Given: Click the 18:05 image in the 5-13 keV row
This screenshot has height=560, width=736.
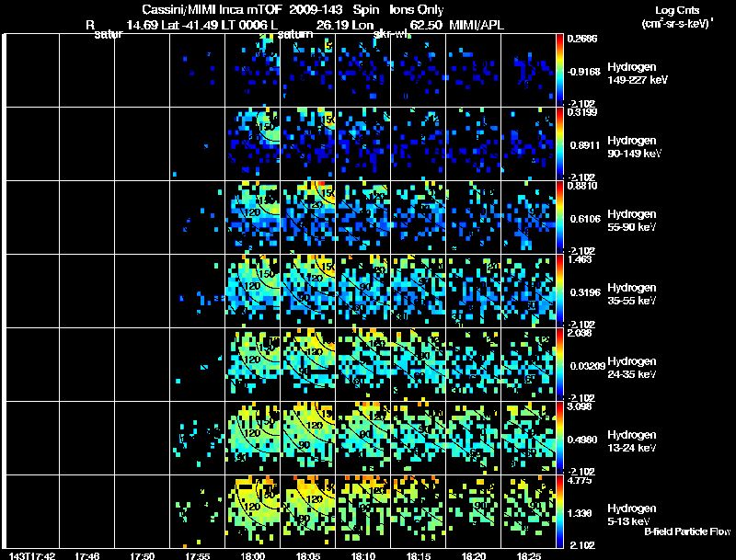Looking at the screenshot, I should point(307,511).
